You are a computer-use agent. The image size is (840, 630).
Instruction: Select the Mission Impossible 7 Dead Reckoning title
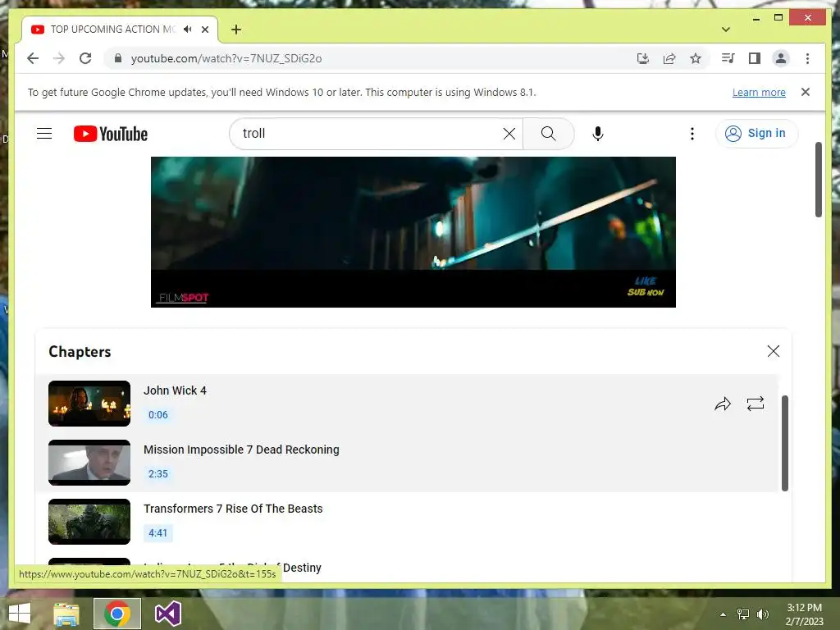(241, 450)
